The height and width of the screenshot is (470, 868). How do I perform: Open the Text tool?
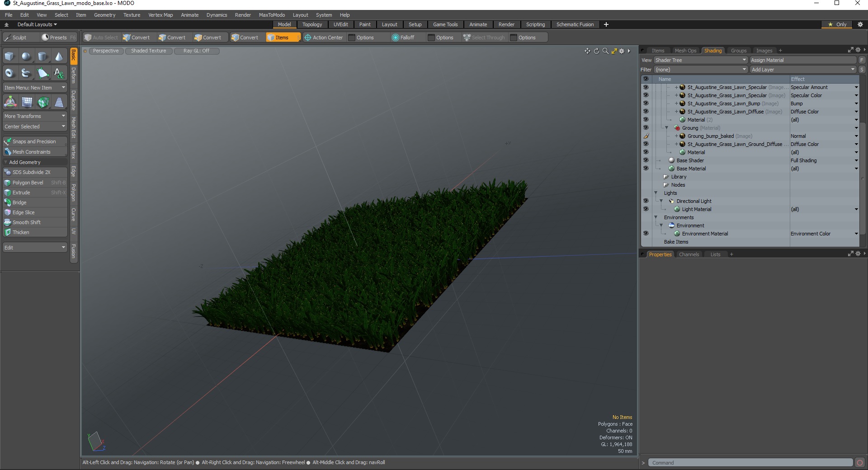coord(59,73)
